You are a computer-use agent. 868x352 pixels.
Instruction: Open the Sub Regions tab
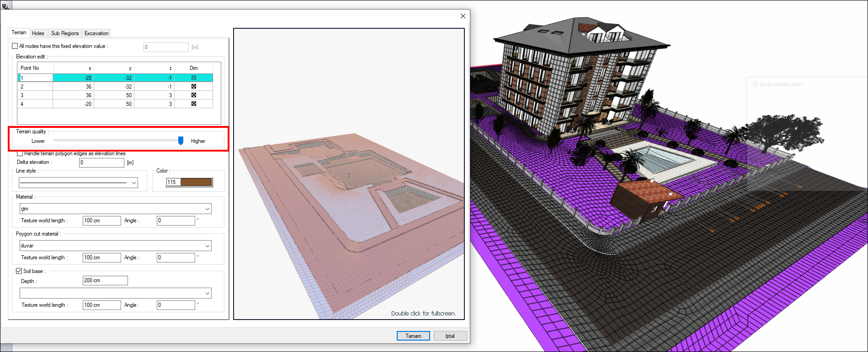[x=65, y=33]
